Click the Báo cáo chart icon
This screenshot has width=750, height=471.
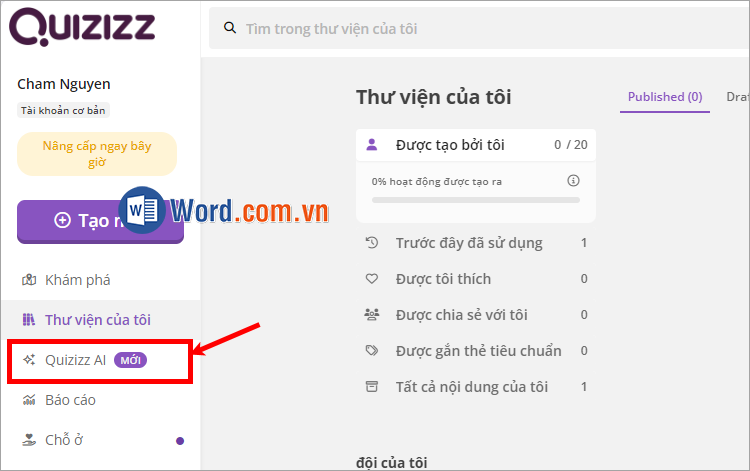[x=29, y=400]
